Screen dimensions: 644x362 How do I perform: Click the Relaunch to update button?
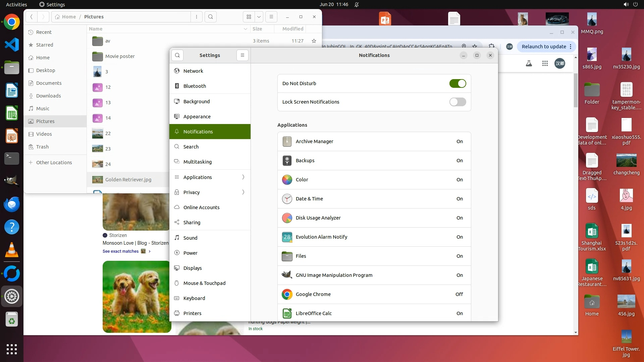point(543,47)
